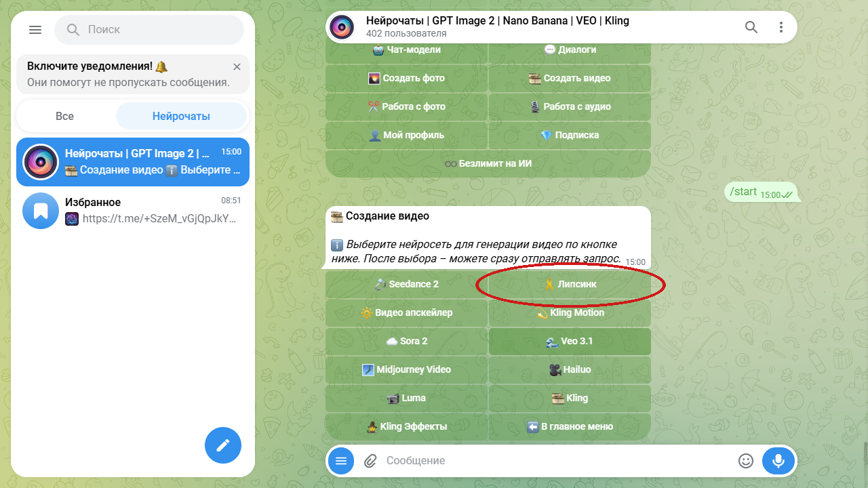This screenshot has width=868, height=488.
Task: Select the Липсинк video option
Action: click(570, 285)
